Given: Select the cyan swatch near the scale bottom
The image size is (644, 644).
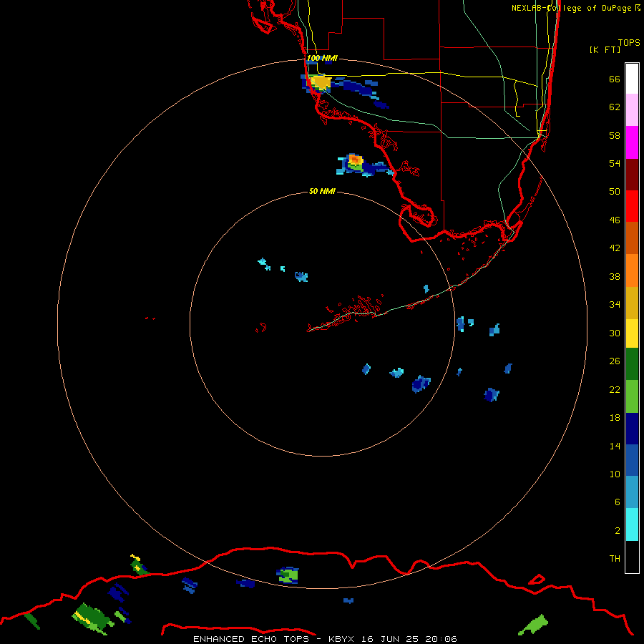Looking at the screenshot, I should (x=632, y=525).
